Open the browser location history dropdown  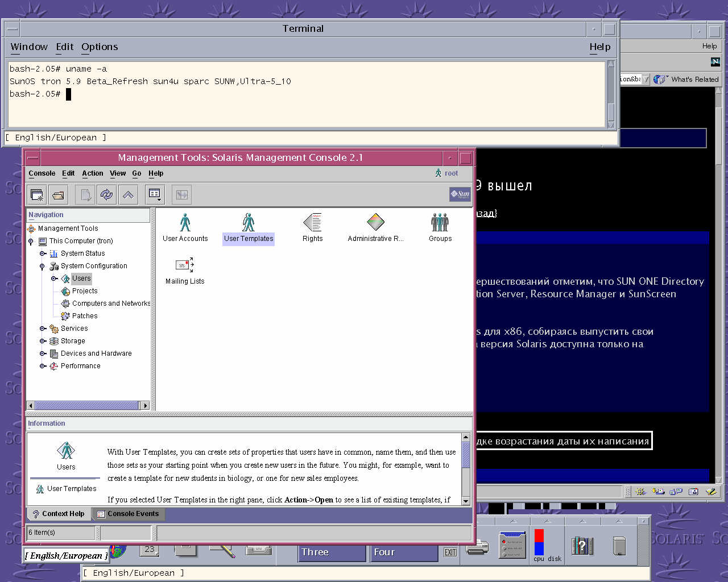(x=646, y=80)
